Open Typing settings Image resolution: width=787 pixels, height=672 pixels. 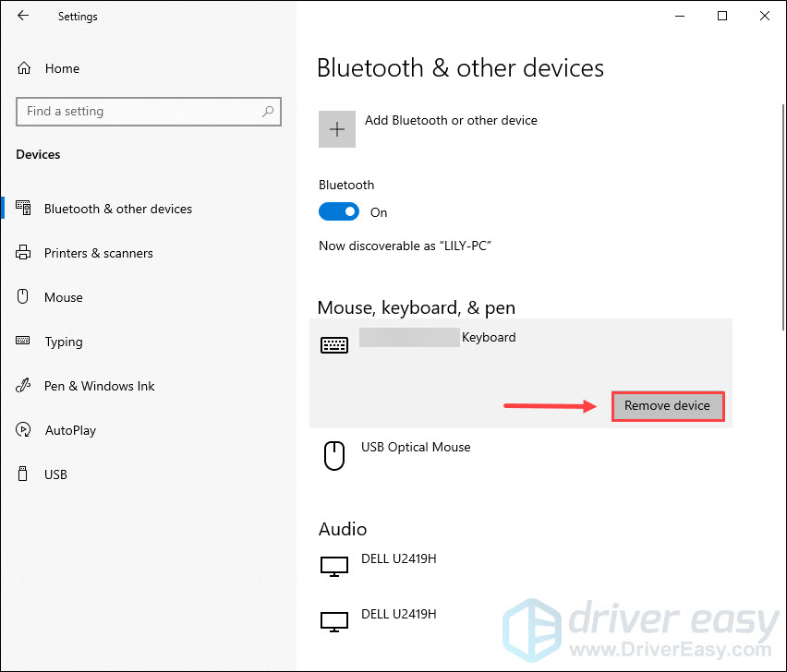pyautogui.click(x=64, y=342)
